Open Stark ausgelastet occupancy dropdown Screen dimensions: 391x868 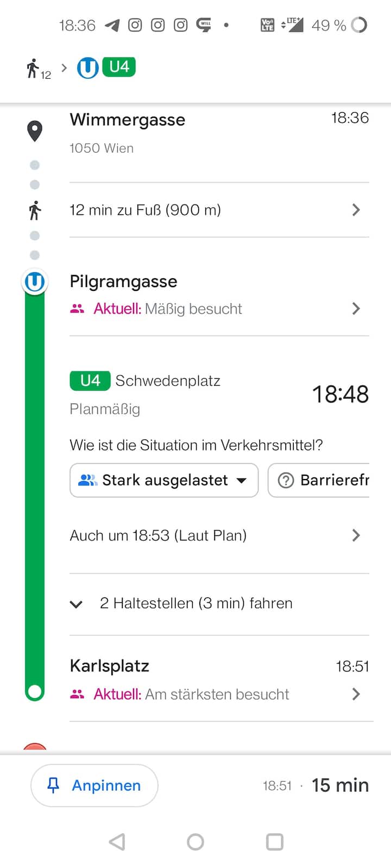pos(164,480)
